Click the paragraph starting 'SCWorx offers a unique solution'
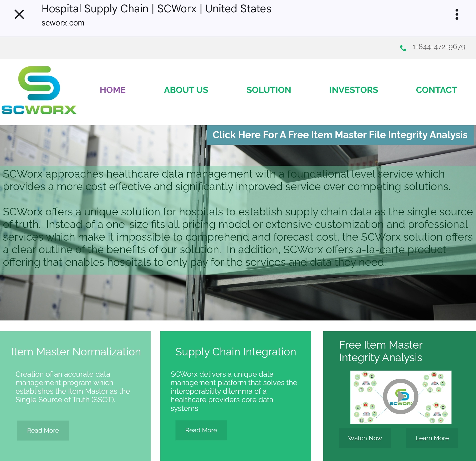The image size is (476, 461). [x=238, y=237]
